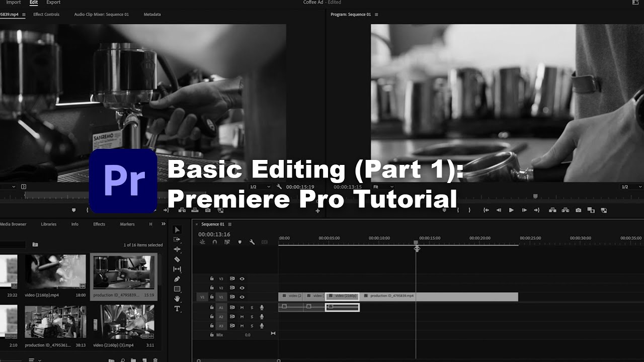Toggle Linked Selection in timeline
Viewport: 644px width, 362px height.
pos(227,242)
